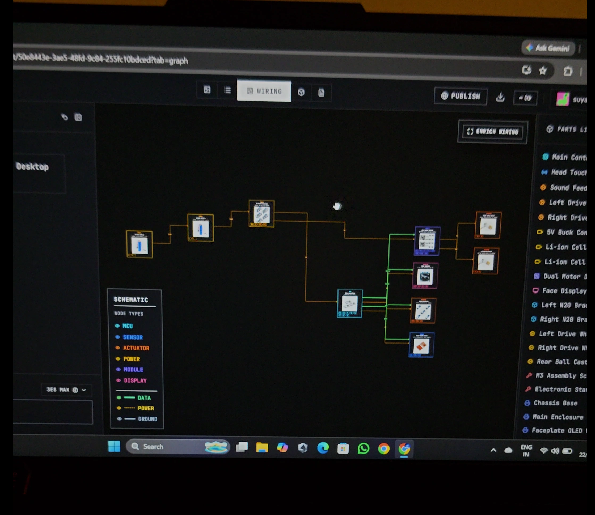Open the document icon after the cube icon
This screenshot has height=515, width=595.
tap(321, 93)
